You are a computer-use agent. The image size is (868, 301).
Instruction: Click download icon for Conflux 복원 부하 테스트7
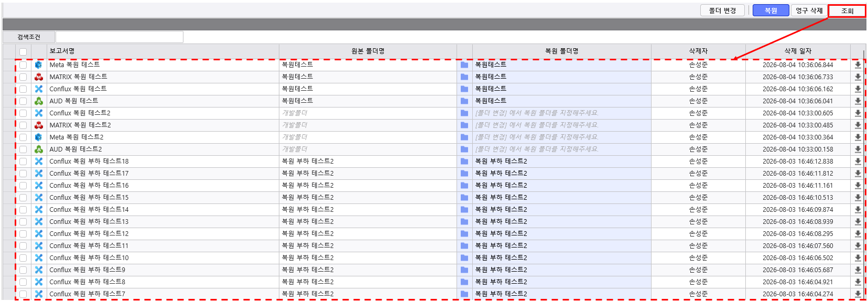coord(858,294)
